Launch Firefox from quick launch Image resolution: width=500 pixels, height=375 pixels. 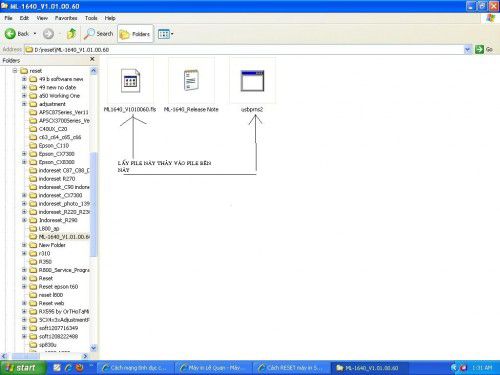(x=79, y=368)
